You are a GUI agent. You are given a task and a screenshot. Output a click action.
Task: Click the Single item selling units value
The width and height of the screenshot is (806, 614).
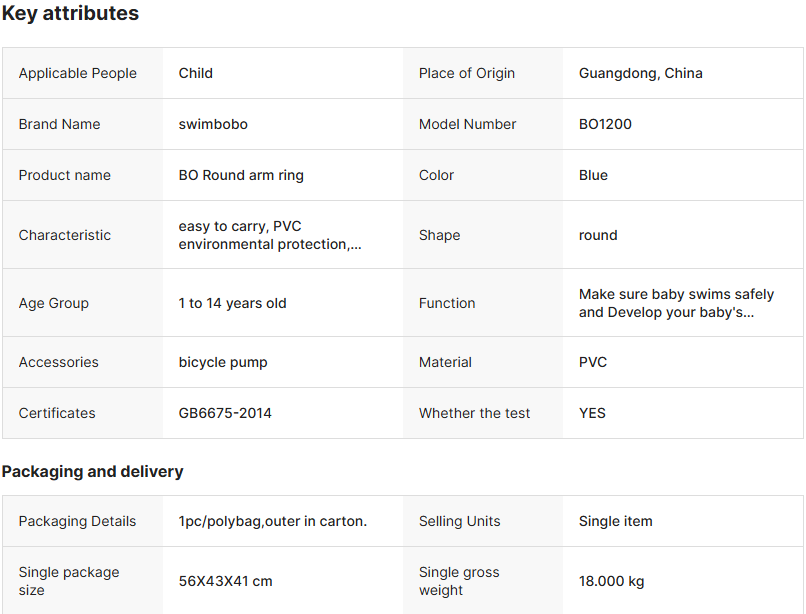pos(615,521)
